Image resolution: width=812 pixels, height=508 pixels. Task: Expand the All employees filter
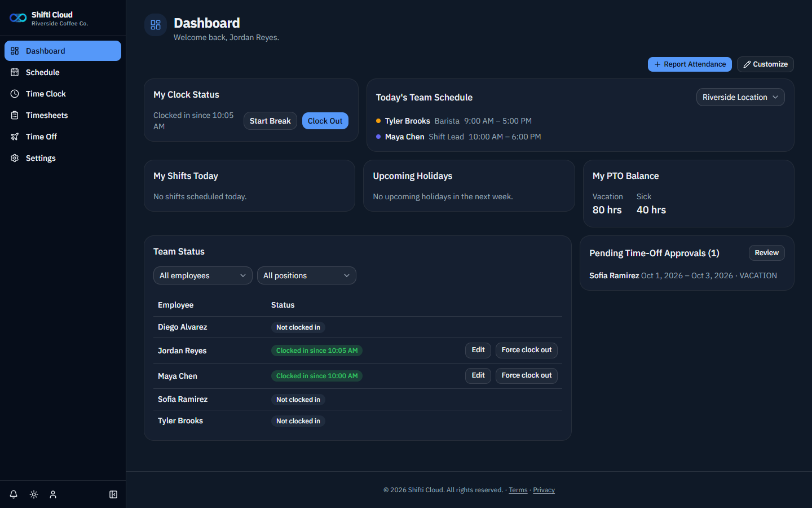(203, 275)
